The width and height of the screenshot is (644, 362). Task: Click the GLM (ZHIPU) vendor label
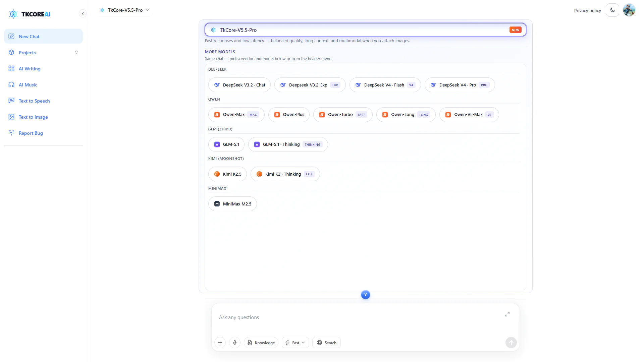point(220,129)
